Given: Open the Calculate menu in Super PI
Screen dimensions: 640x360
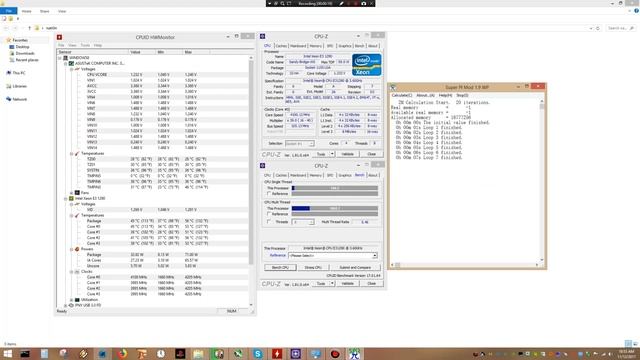Looking at the screenshot, I should 402,95.
